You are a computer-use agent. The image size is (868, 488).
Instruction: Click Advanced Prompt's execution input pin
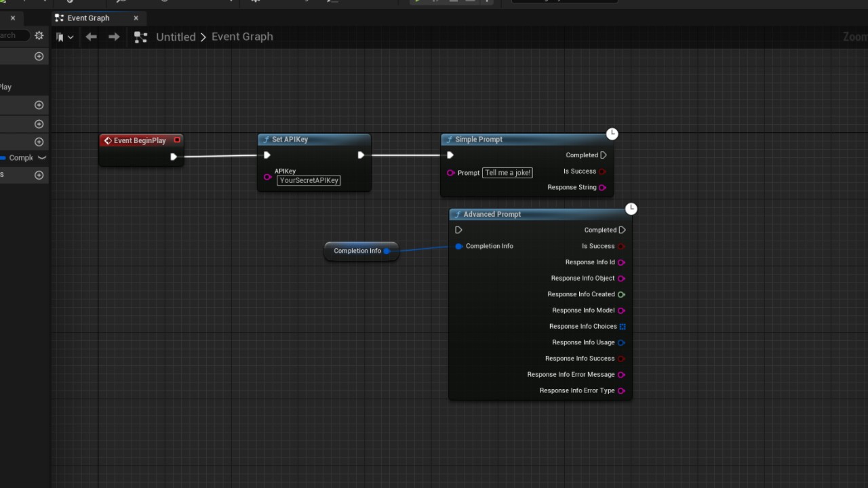458,230
